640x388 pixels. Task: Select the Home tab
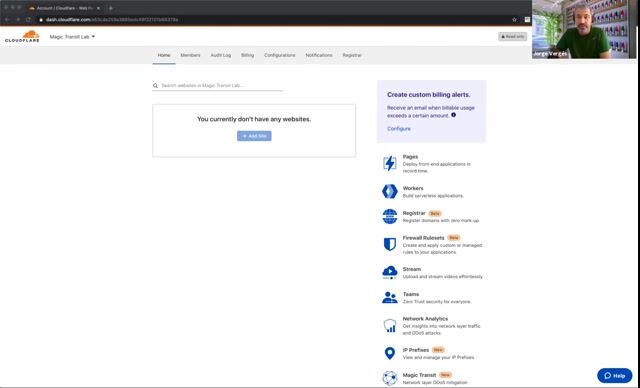164,55
